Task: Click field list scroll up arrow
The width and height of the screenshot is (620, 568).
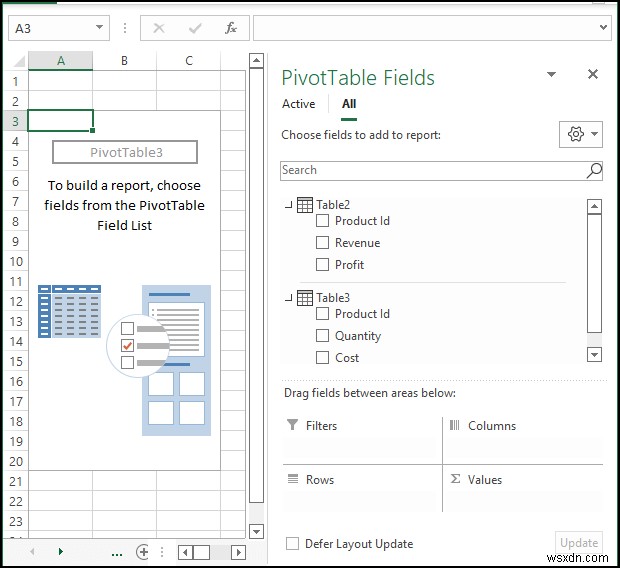Action: tap(594, 206)
